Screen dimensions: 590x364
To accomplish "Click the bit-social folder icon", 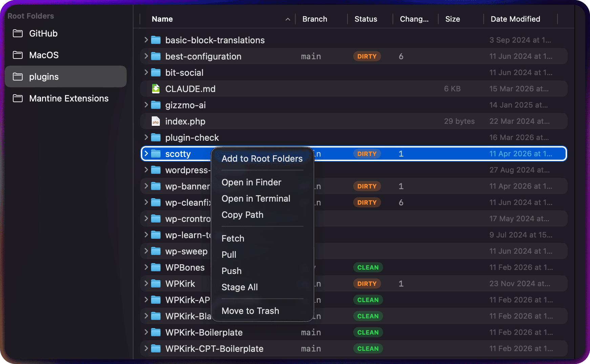I will 156,72.
